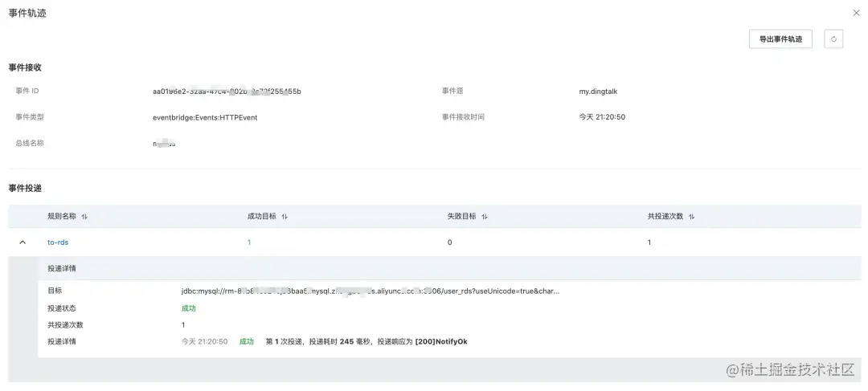This screenshot has height=391, width=868.
Task: Click 今天 21:20:50 in 事件接收时间 field
Action: [602, 117]
